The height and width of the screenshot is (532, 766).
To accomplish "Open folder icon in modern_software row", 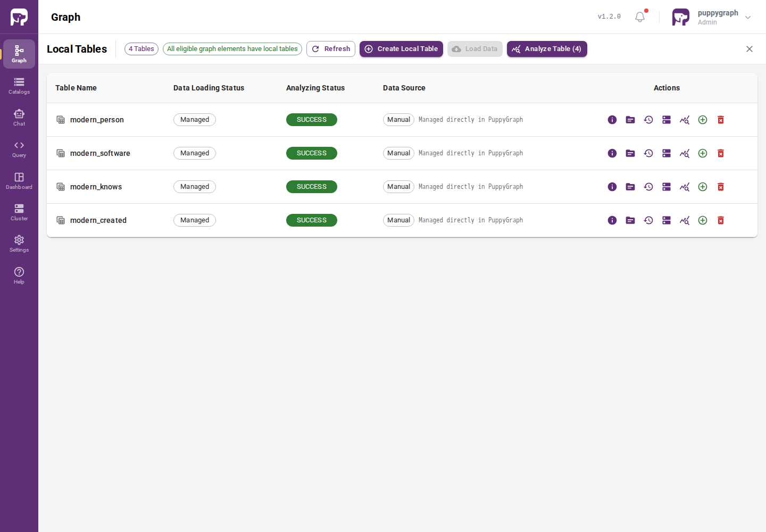I will 630,153.
